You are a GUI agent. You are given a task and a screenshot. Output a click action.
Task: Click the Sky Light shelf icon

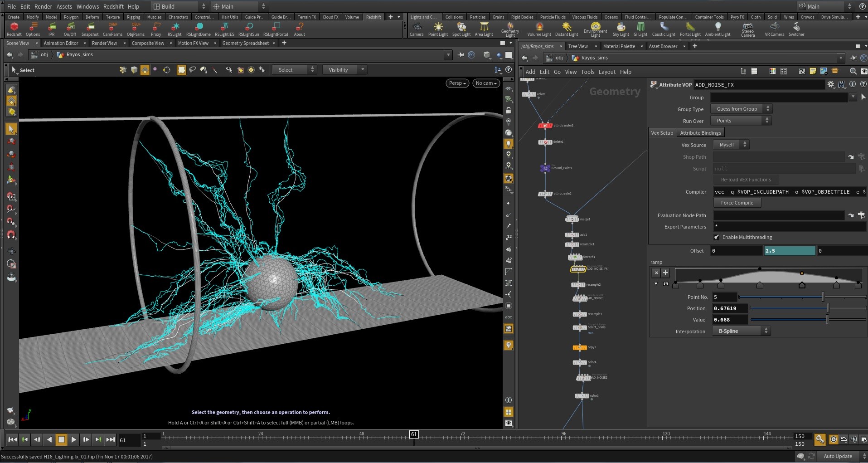(x=621, y=27)
